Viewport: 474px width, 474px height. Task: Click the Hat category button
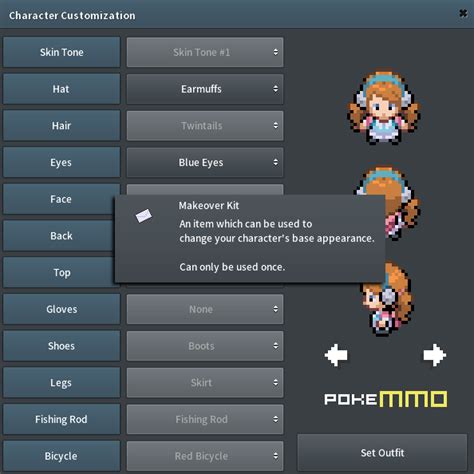click(x=61, y=89)
